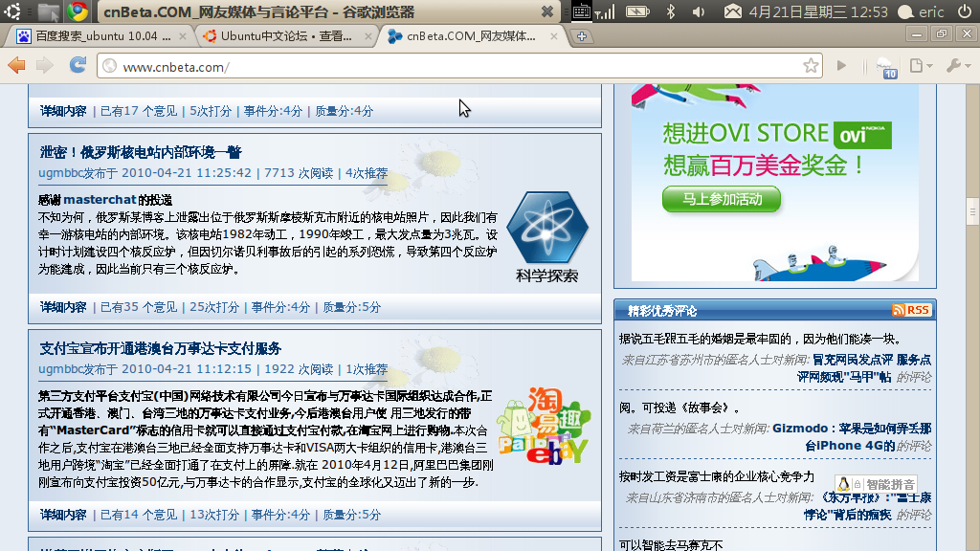
Task: Close the 百度搜索 tab
Action: [183, 36]
